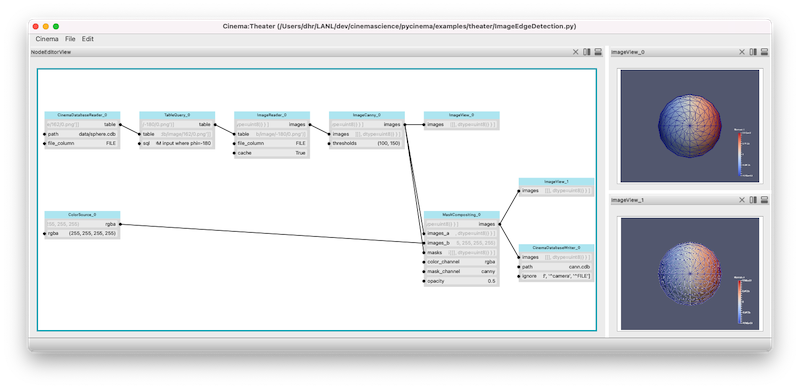The image size is (800, 389).
Task: Split ImageView_1 panel top and bottom
Action: click(764, 200)
